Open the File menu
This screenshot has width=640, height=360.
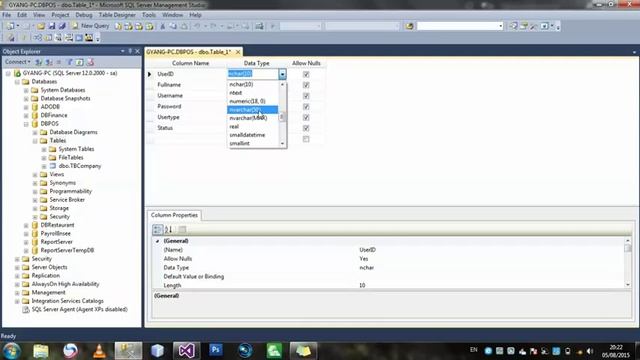point(7,15)
